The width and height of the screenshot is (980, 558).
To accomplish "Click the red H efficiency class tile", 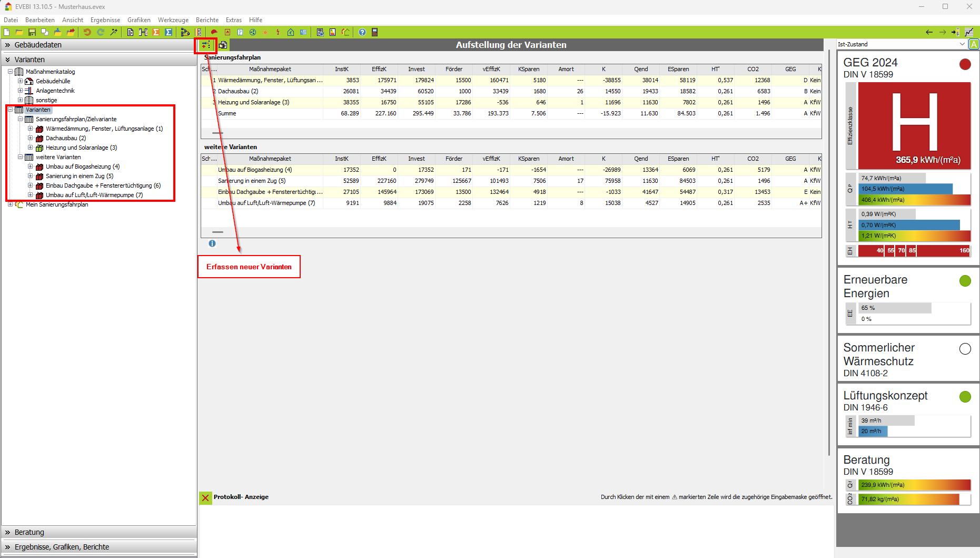I will pyautogui.click(x=914, y=125).
